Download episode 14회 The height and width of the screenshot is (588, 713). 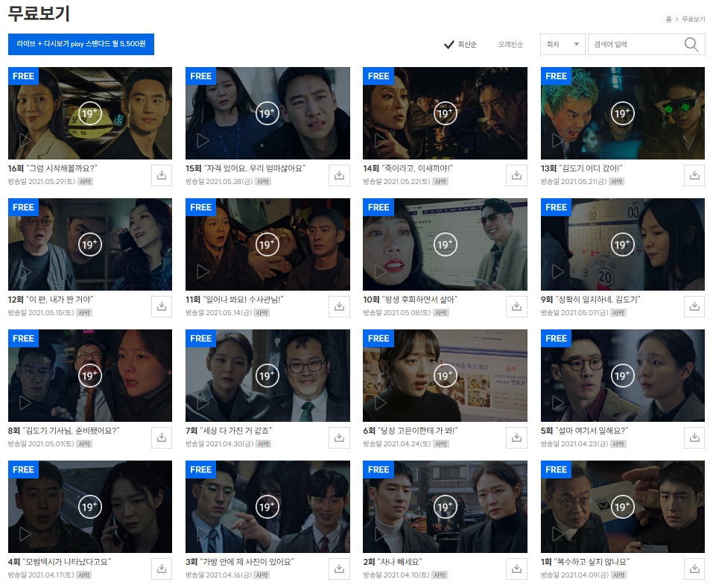tap(516, 175)
